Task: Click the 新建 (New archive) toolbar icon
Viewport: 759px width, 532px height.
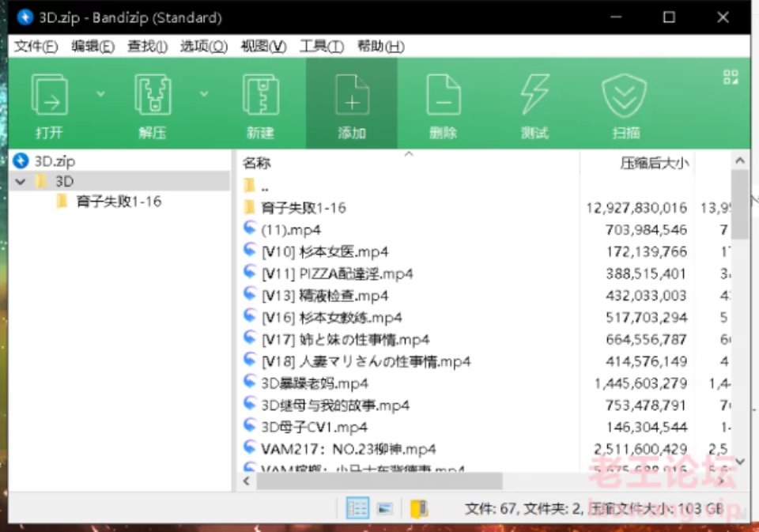Action: pyautogui.click(x=260, y=95)
